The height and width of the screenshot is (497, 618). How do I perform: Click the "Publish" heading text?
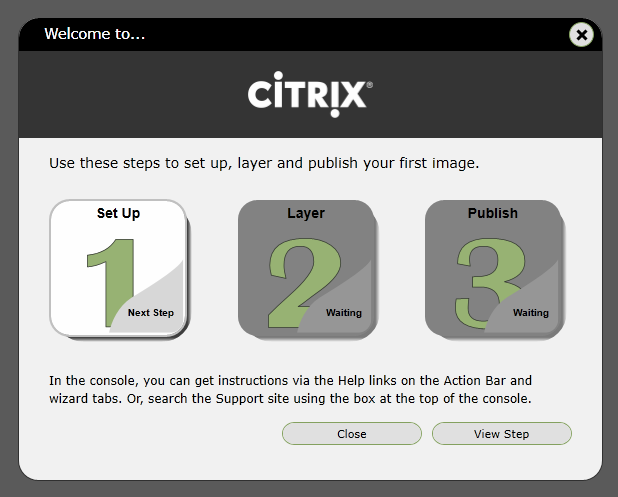(x=493, y=213)
